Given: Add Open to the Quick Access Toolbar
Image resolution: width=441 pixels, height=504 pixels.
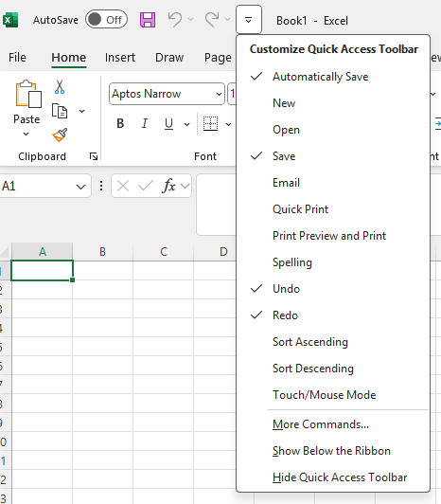Looking at the screenshot, I should coord(333,130).
